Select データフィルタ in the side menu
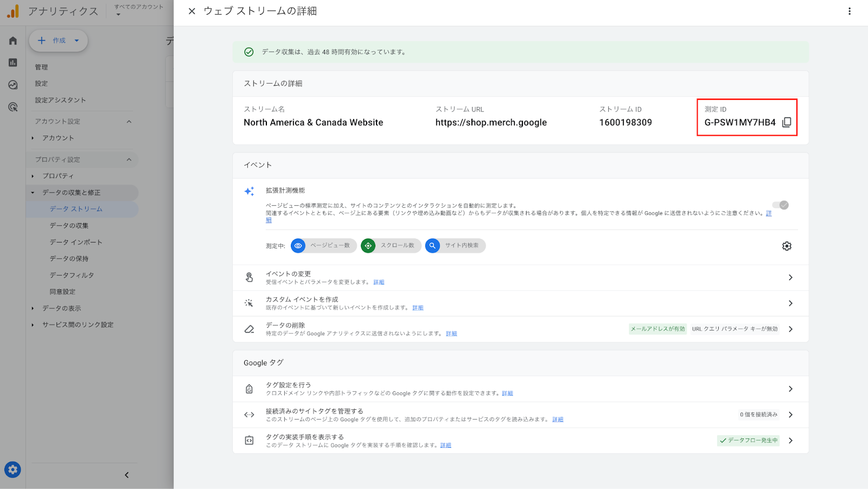The image size is (868, 489). [72, 275]
